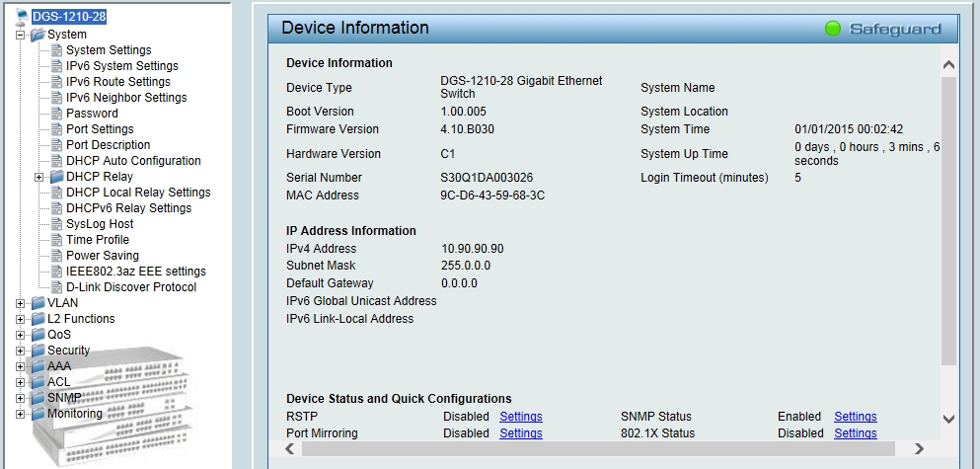Image resolution: width=980 pixels, height=469 pixels.
Task: Click the Power Saving page icon
Action: pyautogui.click(x=56, y=256)
